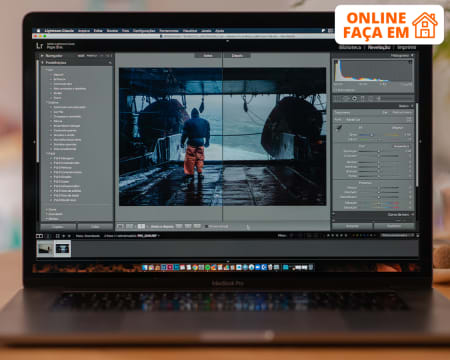
Task: Open the Ajuda menu
Action: tap(219, 30)
